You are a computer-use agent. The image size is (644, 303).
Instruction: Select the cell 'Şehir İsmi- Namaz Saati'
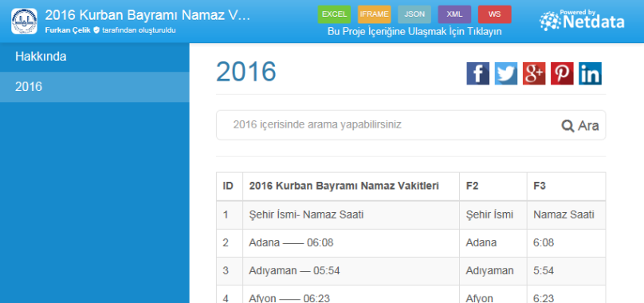coord(351,214)
